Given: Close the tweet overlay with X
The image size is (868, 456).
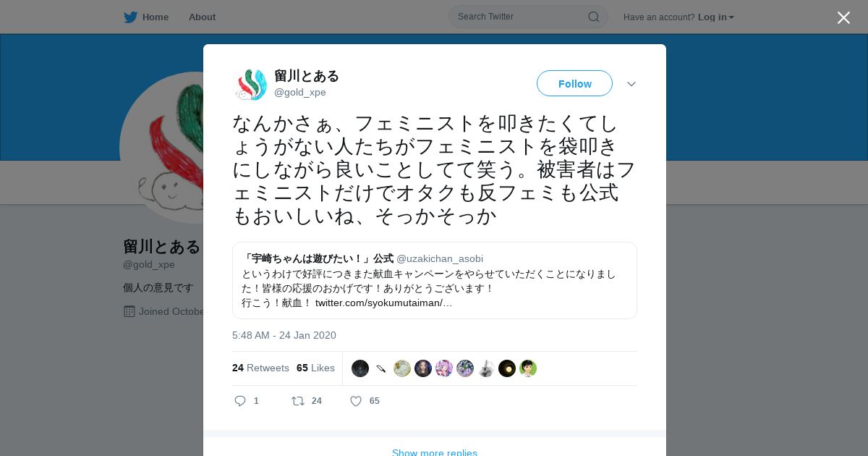Looking at the screenshot, I should [x=843, y=17].
